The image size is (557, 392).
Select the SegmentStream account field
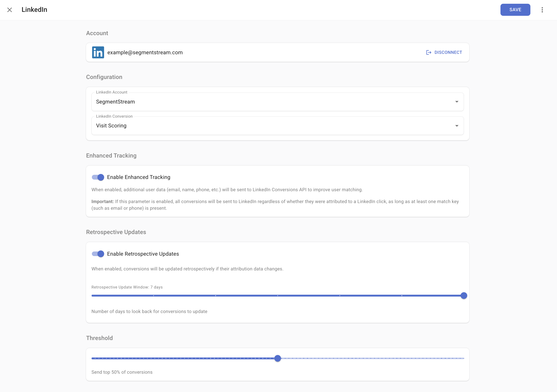267,102
